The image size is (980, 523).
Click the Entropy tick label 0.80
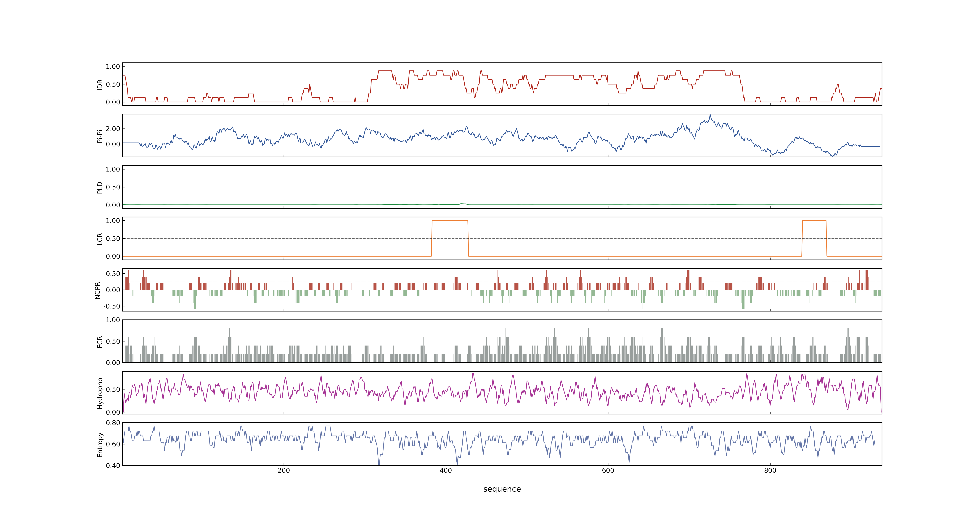[113, 423]
